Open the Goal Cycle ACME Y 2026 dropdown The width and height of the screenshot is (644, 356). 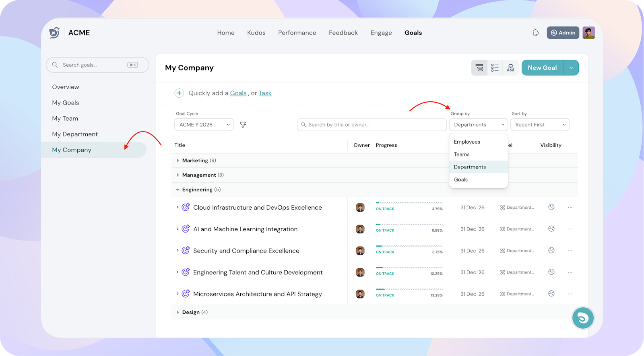[204, 125]
